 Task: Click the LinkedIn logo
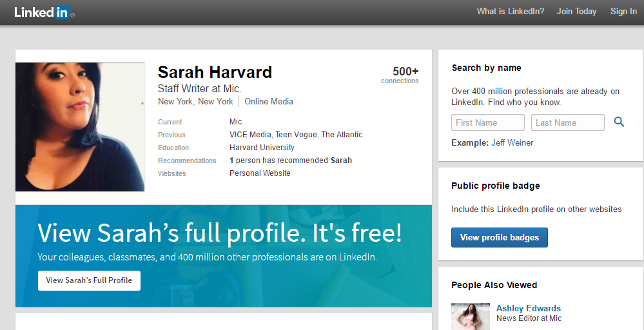(44, 12)
